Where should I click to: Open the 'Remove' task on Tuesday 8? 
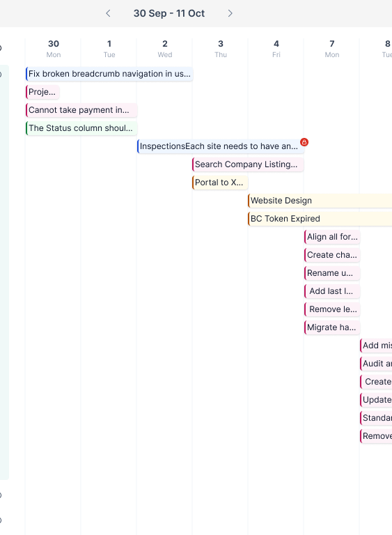pos(376,435)
